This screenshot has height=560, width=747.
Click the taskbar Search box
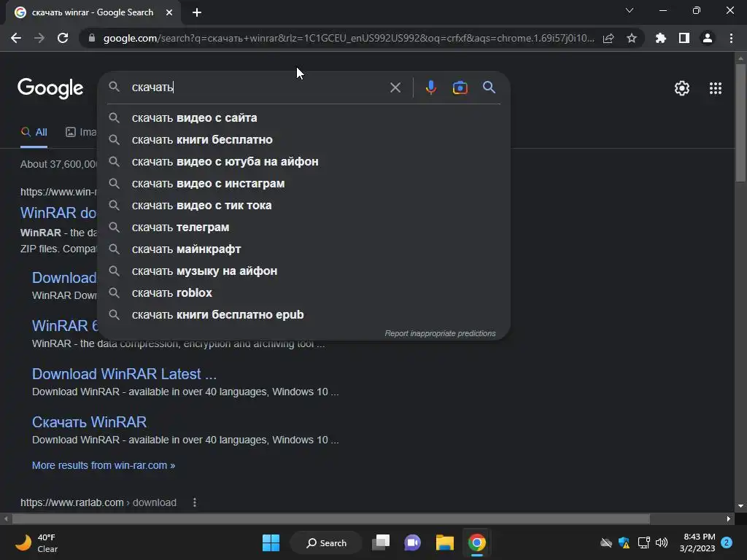click(x=326, y=542)
